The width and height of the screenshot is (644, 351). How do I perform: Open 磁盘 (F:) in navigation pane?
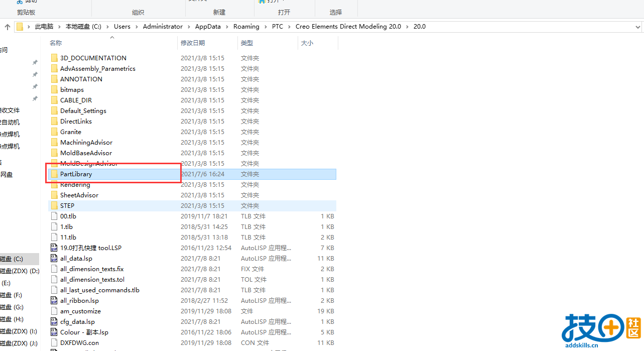[11, 295]
